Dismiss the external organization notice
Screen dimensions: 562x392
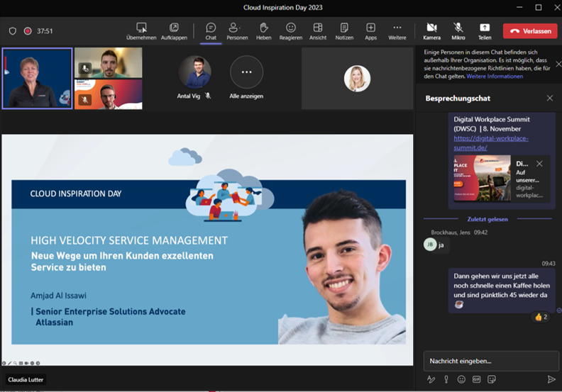tap(558, 64)
